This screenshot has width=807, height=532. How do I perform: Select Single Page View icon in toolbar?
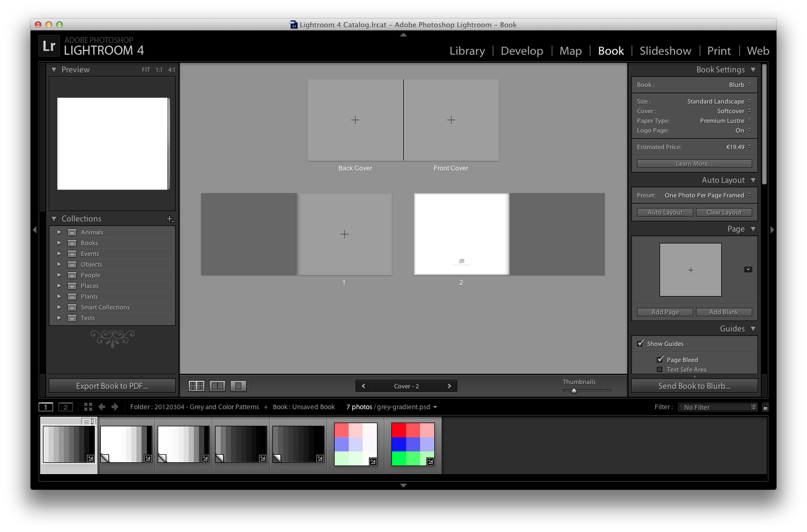point(238,386)
